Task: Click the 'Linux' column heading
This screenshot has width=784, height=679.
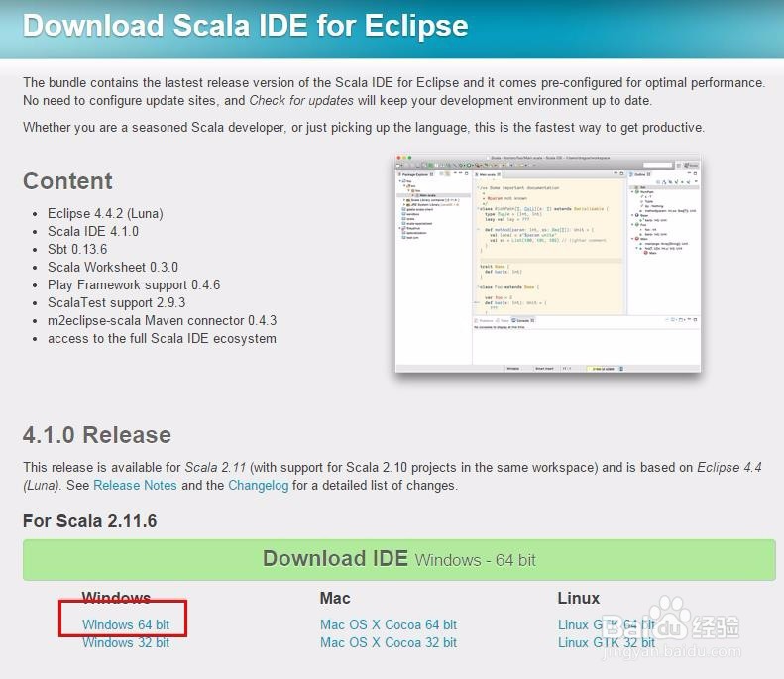Action: [579, 598]
